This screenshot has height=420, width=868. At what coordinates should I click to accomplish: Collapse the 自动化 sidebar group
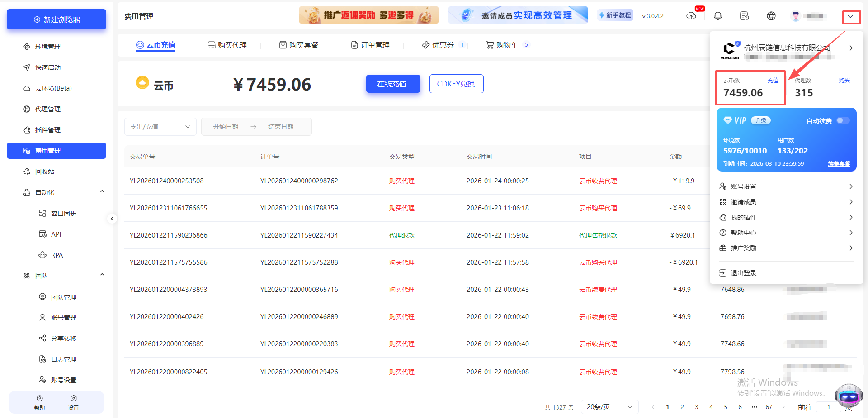pyautogui.click(x=102, y=191)
